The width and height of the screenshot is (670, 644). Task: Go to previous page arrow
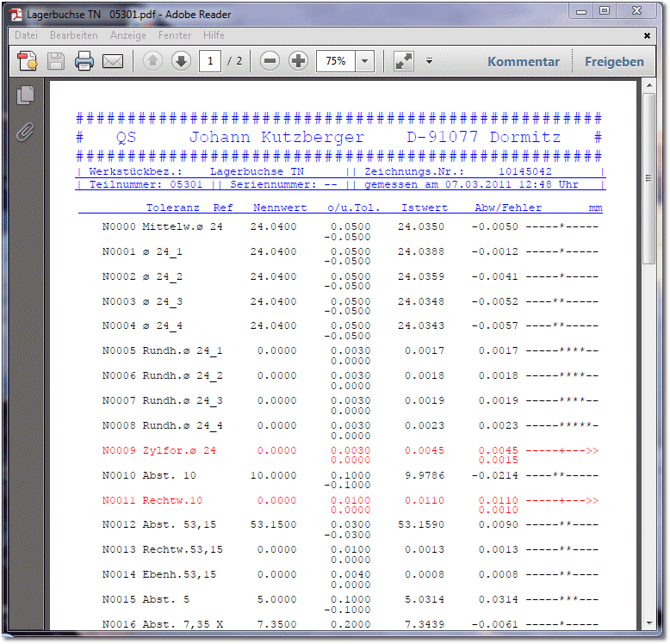coord(152,61)
